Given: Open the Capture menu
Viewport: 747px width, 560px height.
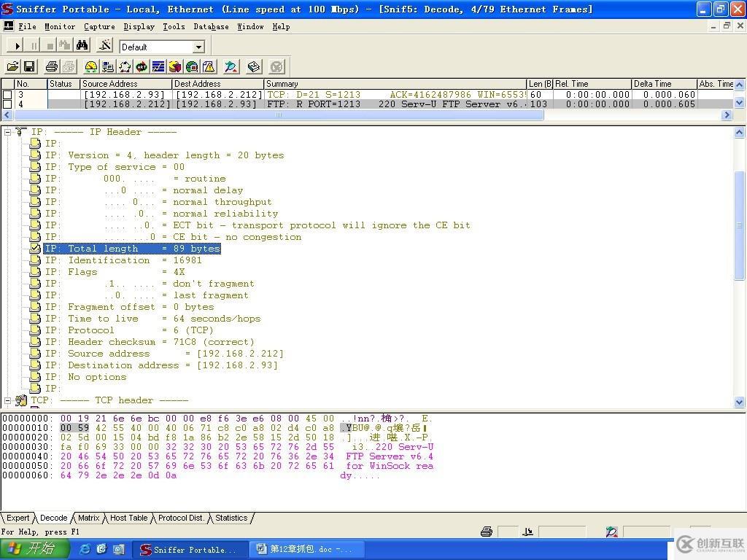Looking at the screenshot, I should (99, 27).
